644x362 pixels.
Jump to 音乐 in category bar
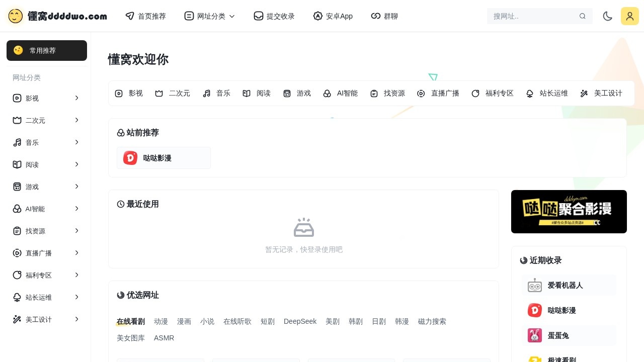coord(216,93)
